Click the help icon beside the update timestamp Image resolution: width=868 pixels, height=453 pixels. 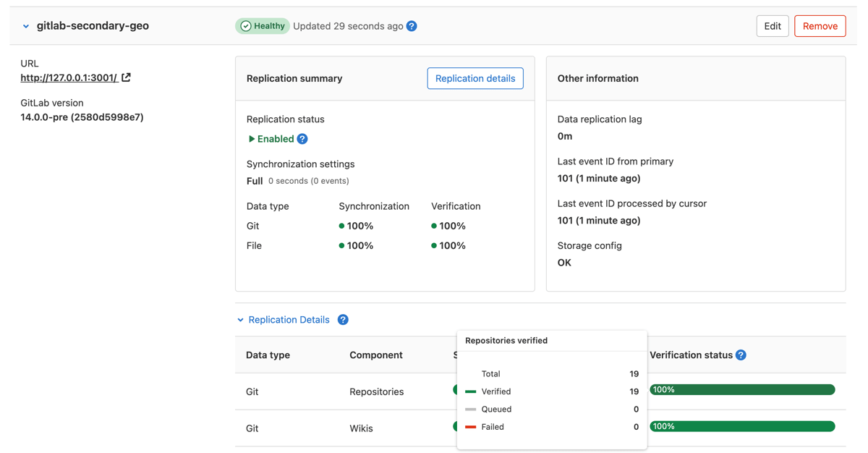coord(412,25)
